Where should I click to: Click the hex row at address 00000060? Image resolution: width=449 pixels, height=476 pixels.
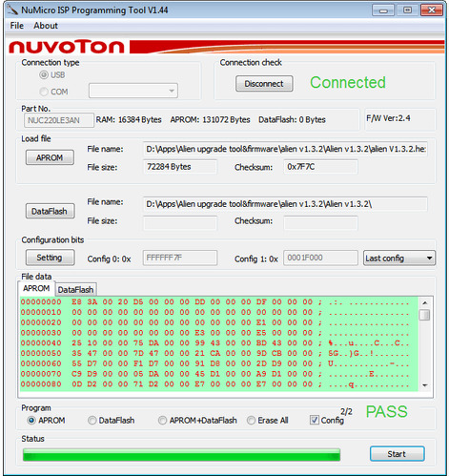click(214, 363)
